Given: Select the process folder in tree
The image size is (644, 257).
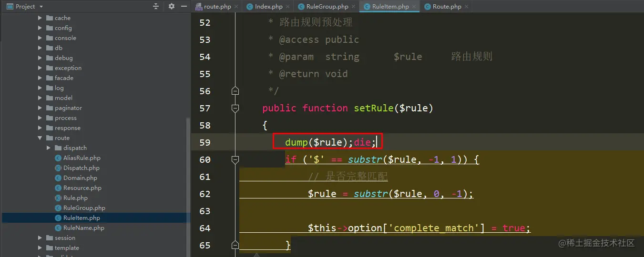Looking at the screenshot, I should click(65, 118).
